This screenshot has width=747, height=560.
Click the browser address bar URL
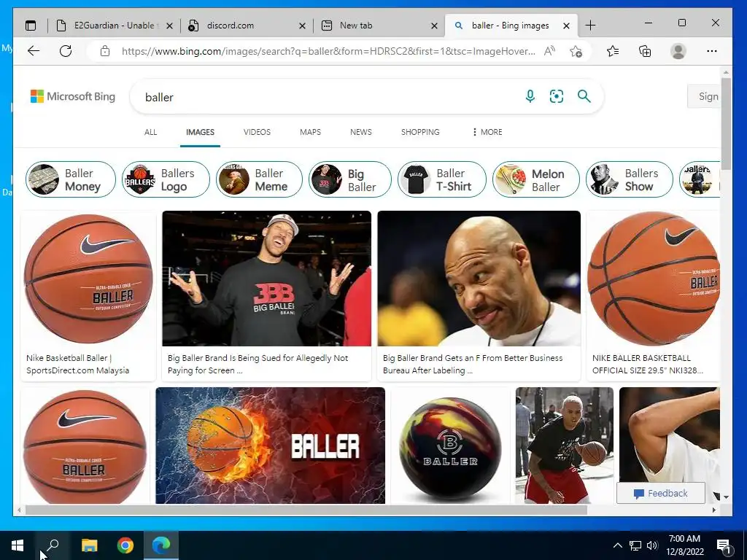[328, 51]
